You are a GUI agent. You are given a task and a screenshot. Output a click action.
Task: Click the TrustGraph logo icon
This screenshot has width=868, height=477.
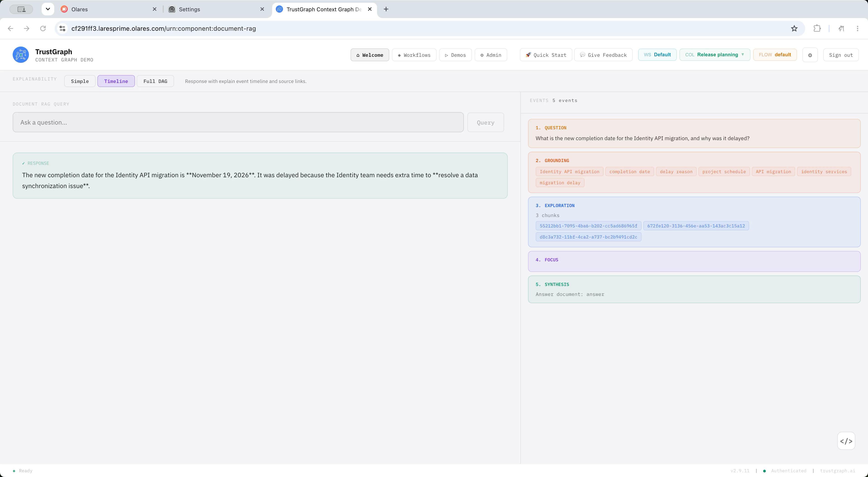(21, 55)
